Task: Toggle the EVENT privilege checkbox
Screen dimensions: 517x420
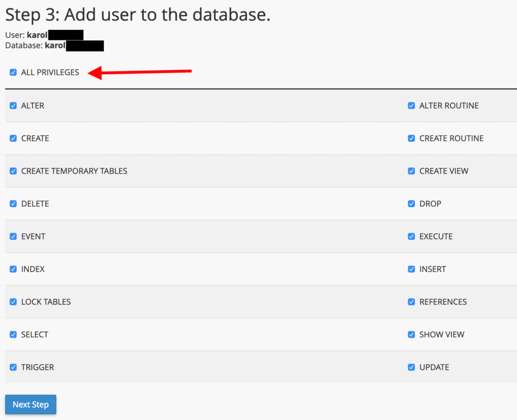Action: (x=13, y=236)
